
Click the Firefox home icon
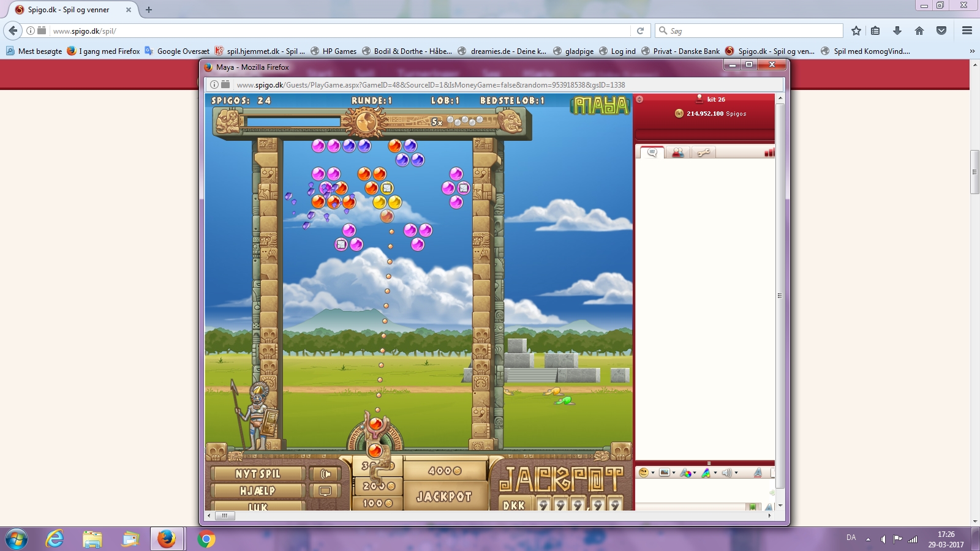(x=919, y=31)
